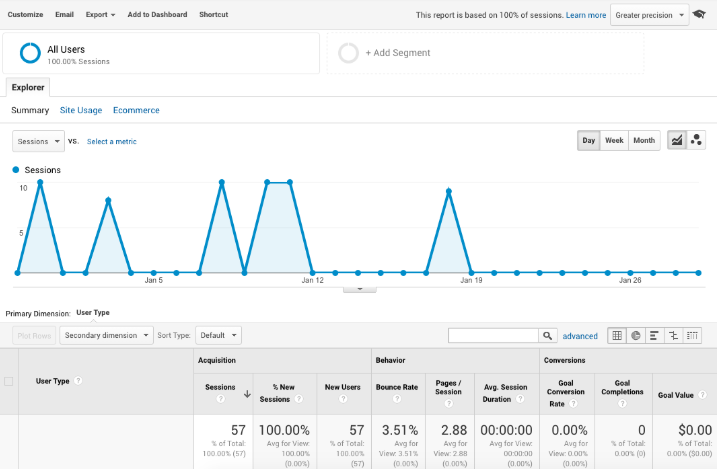
Task: Click help icon under Sessions column
Action: coord(220,399)
